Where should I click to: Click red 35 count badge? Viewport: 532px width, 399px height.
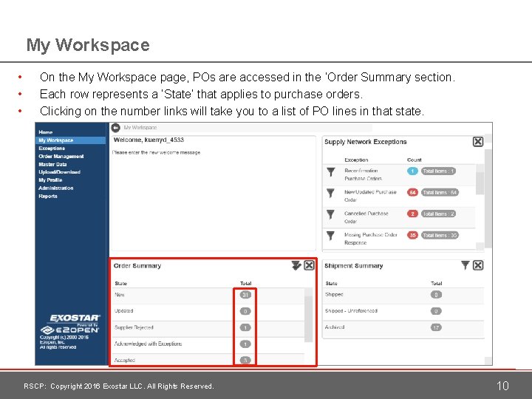(x=412, y=235)
